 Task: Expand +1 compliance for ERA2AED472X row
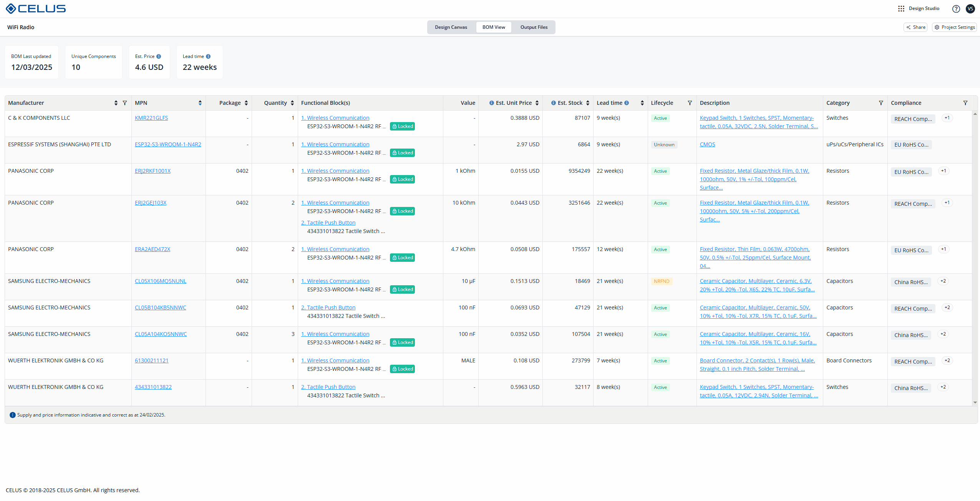tap(944, 249)
